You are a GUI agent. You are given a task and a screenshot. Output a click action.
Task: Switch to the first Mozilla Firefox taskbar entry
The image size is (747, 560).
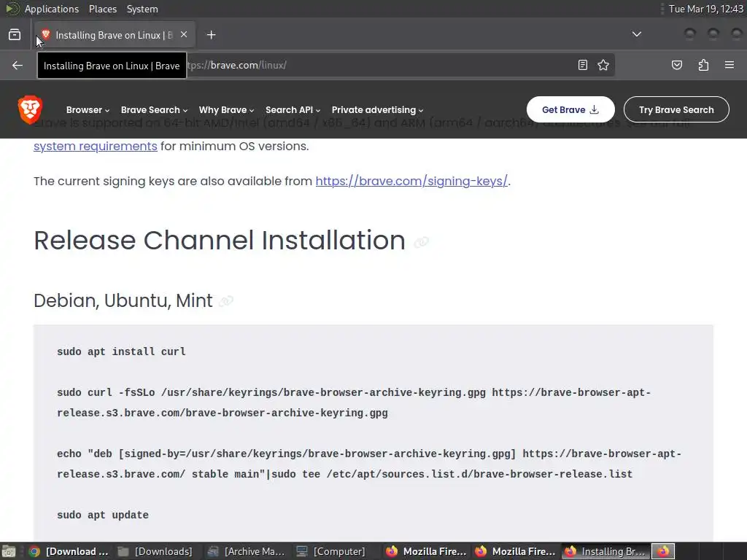coord(425,551)
